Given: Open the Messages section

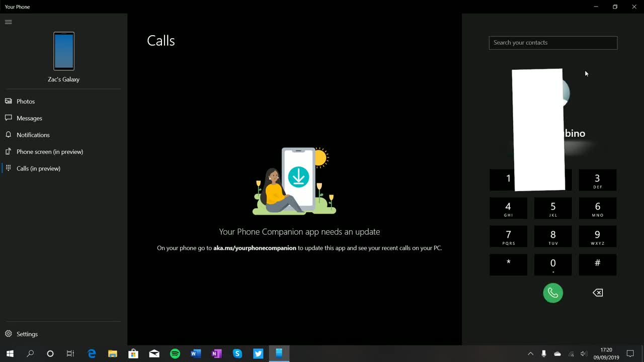Looking at the screenshot, I should (x=63, y=118).
